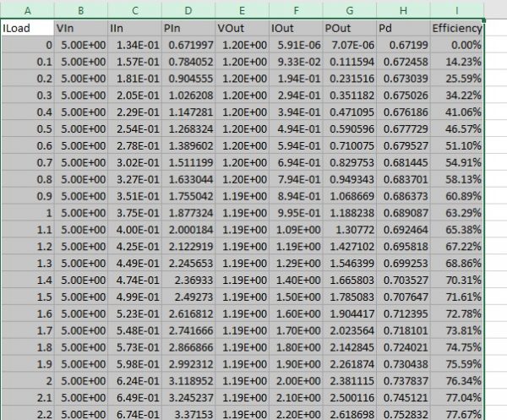The image size is (507, 420).
Task: Select the efficiency cell reading 0.00%
Action: tap(456, 45)
